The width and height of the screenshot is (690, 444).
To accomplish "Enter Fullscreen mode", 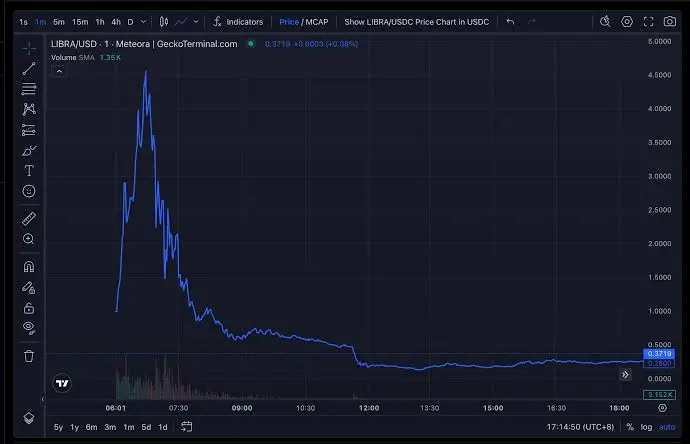I will (649, 22).
